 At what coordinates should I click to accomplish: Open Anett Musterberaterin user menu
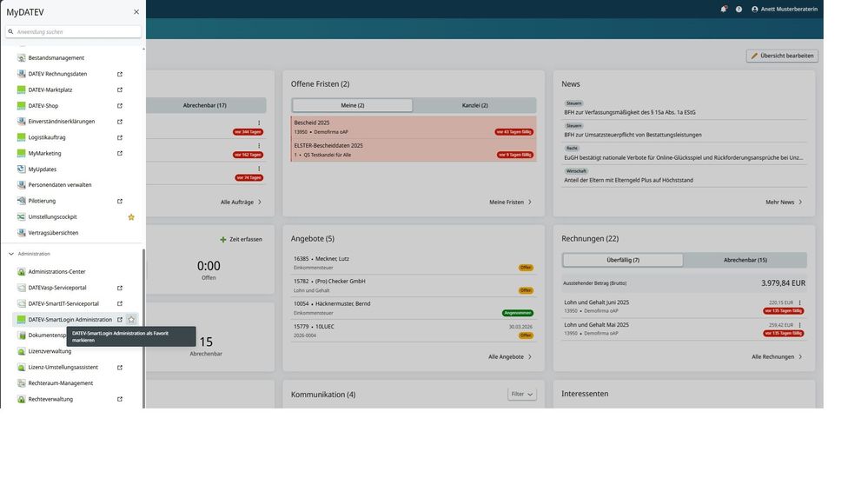pyautogui.click(x=784, y=9)
